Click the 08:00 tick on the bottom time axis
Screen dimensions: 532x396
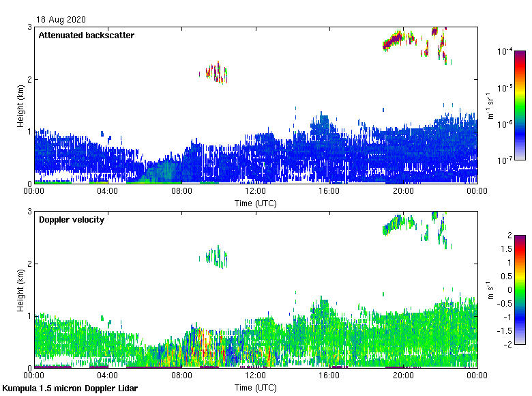click(181, 376)
